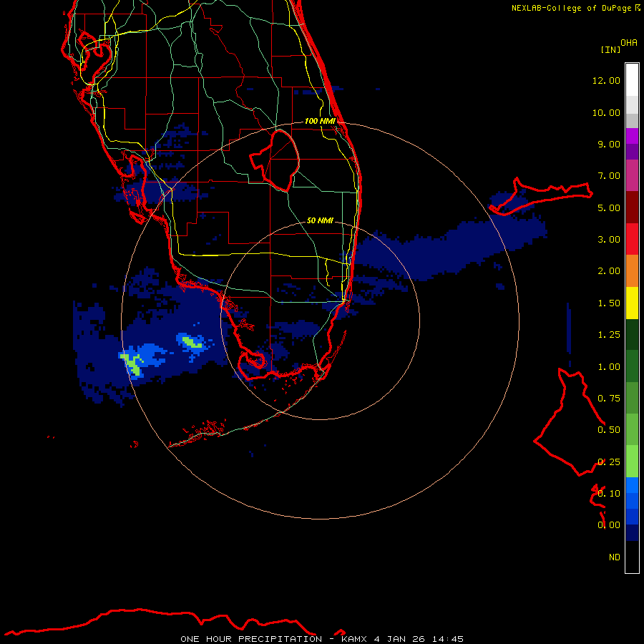Click the 12.00 legend value
This screenshot has height=644, width=644.
[606, 80]
